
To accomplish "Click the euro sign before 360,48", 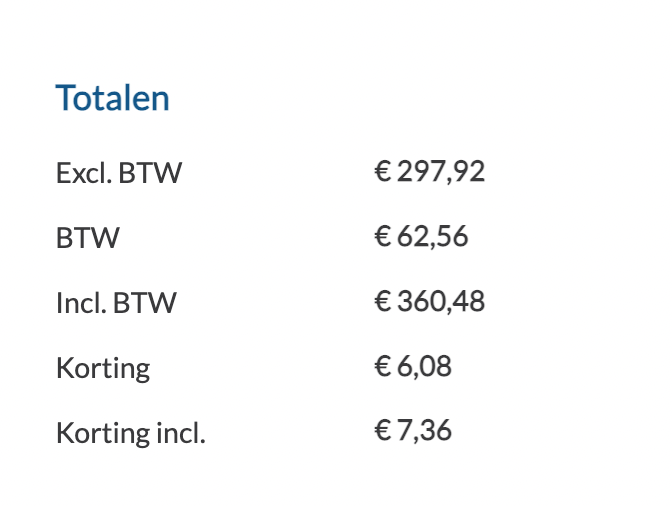I will [383, 301].
